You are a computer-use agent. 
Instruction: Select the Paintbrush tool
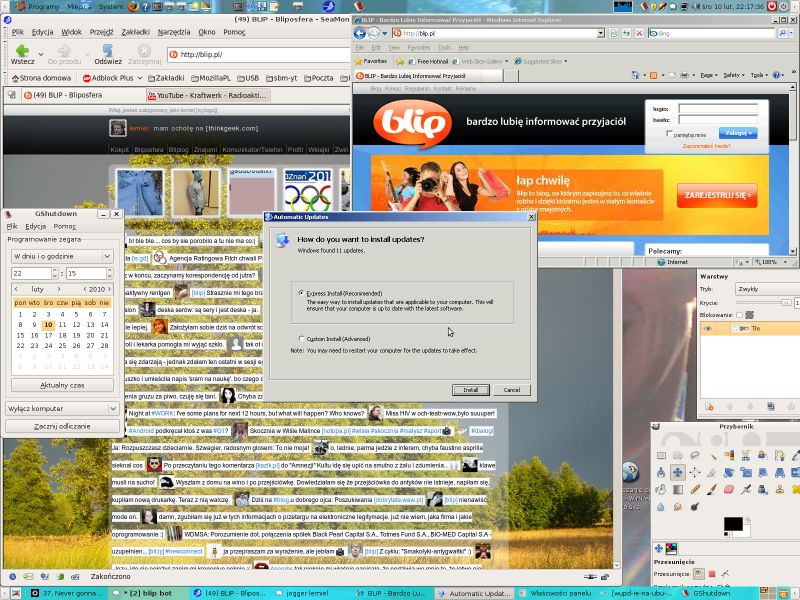(x=712, y=489)
